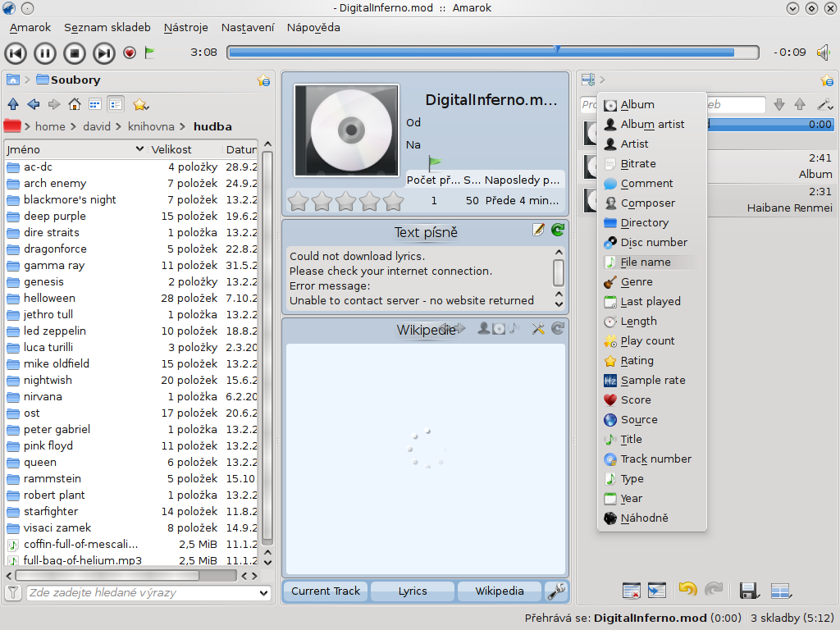Switch file browser to icon view

pos(95,104)
